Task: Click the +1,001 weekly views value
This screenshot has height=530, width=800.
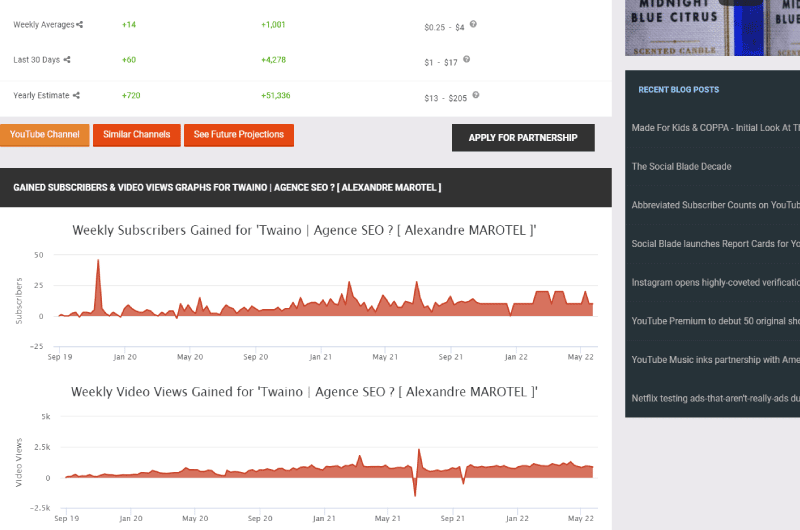Action: [x=273, y=24]
